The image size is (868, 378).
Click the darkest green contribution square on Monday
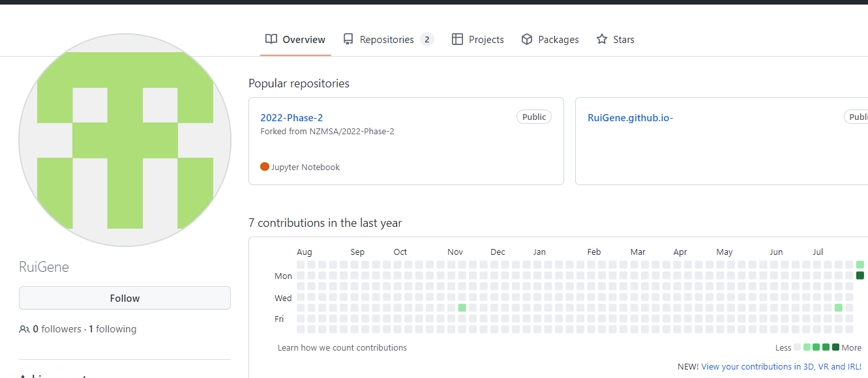pos(860,276)
